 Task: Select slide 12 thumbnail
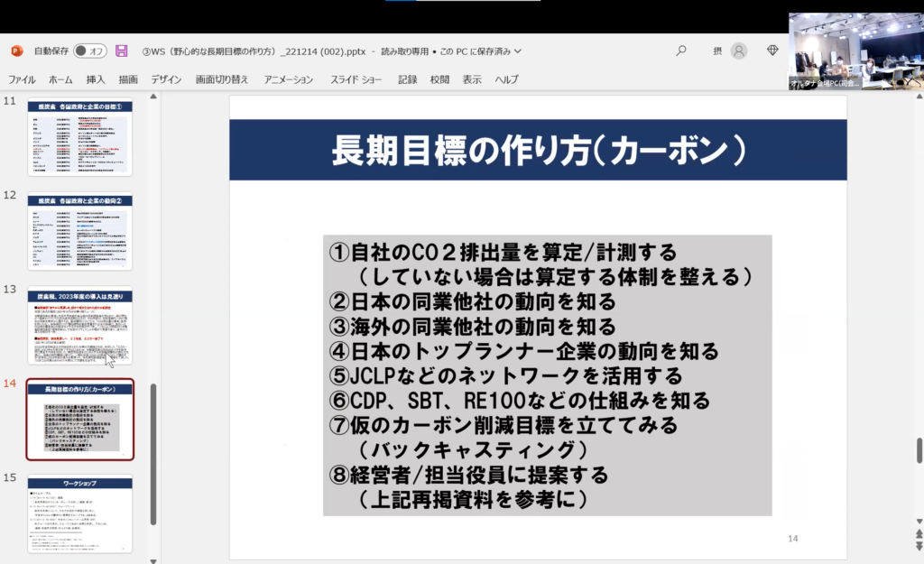click(x=80, y=232)
